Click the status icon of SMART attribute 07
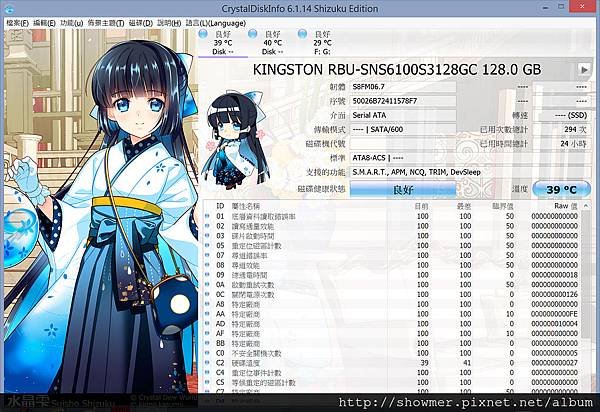 pyautogui.click(x=207, y=255)
